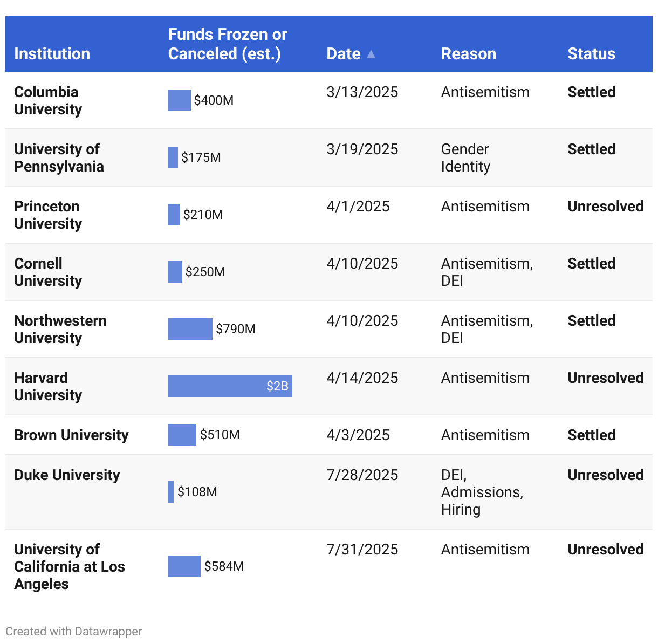Screen dimensions: 658x644
Task: Click the Reason column header
Action: [468, 54]
